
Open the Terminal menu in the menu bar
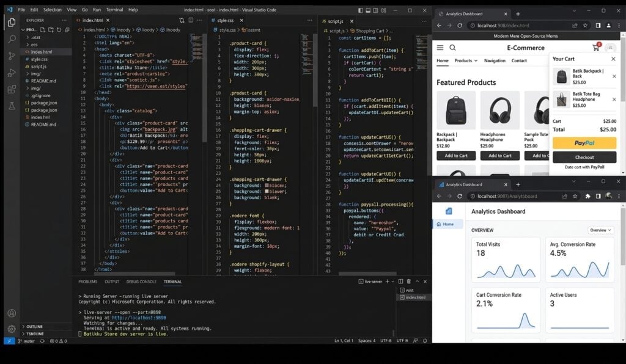point(114,10)
